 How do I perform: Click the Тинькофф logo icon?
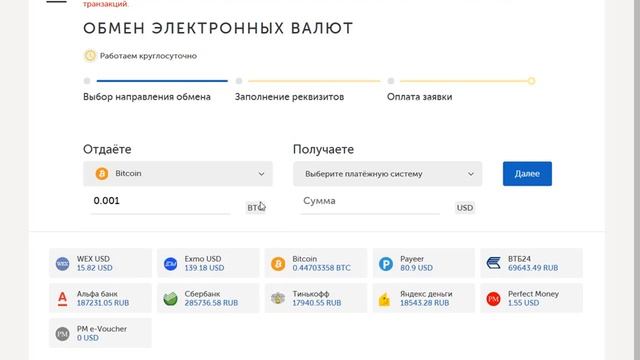[x=278, y=298]
